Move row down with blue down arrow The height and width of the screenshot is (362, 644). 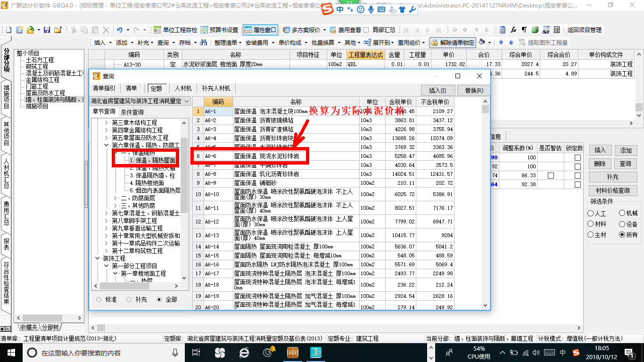(511, 42)
